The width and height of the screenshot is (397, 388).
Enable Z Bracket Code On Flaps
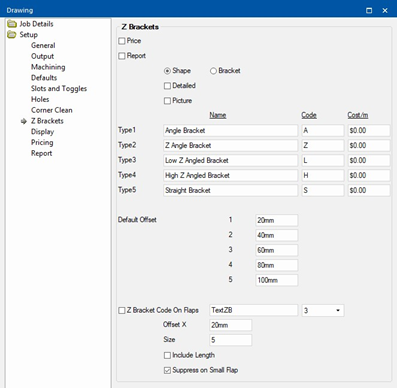(122, 311)
